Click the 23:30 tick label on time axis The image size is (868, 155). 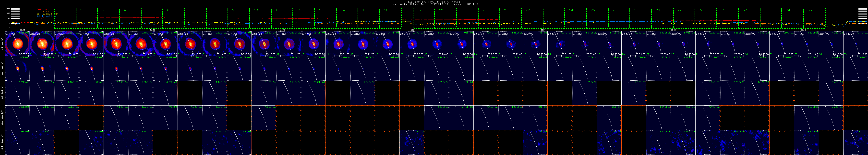[543, 30]
